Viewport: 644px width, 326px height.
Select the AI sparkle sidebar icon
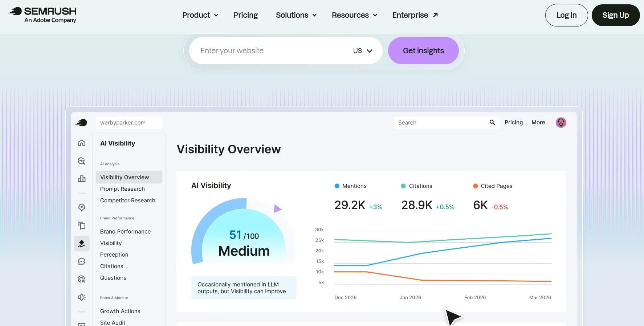[x=82, y=243]
